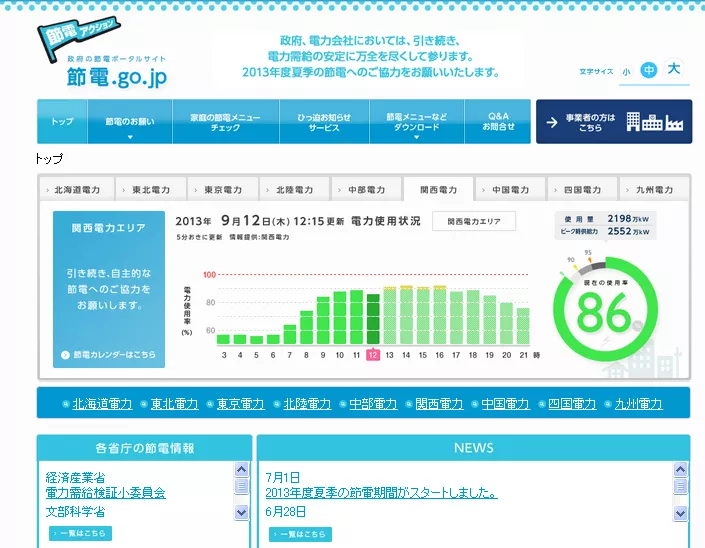Open the 東北電力 link in blue bar
This screenshot has width=705, height=548.
[x=174, y=404]
